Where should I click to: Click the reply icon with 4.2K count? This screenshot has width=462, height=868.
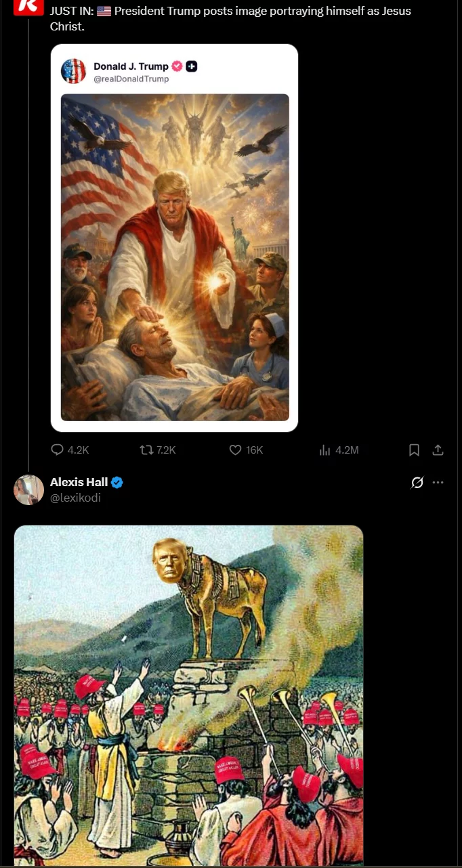58,450
